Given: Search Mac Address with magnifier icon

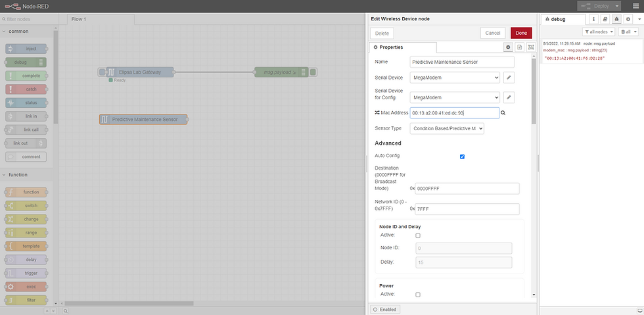Looking at the screenshot, I should pyautogui.click(x=503, y=112).
